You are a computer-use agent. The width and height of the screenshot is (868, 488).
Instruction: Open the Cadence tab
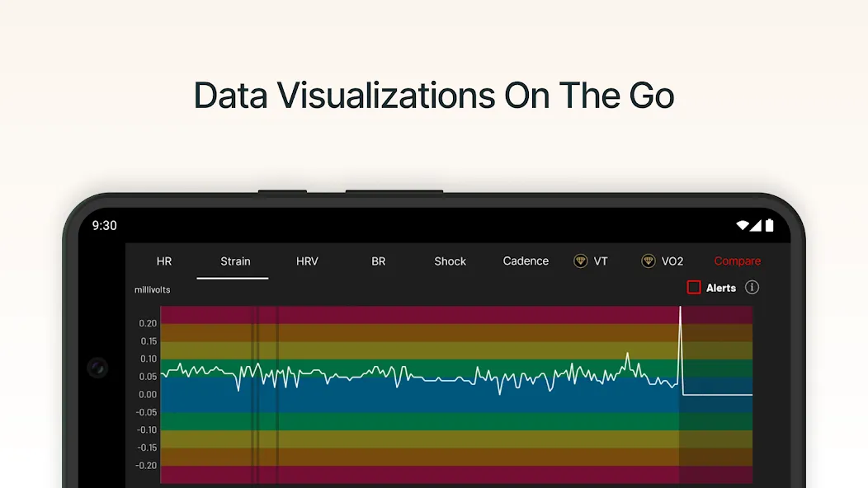pyautogui.click(x=526, y=261)
